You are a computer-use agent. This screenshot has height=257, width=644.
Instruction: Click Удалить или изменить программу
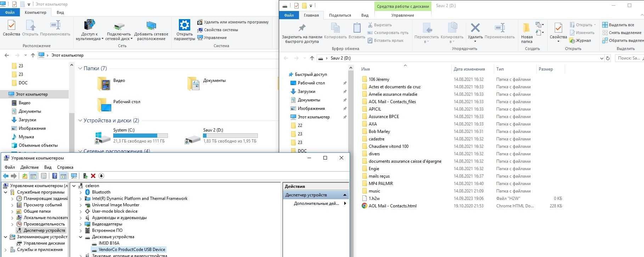[x=233, y=22]
